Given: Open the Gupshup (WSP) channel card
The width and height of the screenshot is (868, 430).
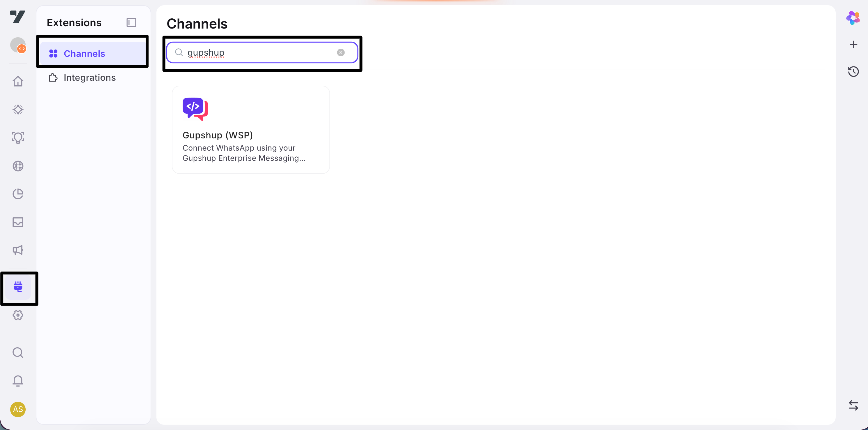Looking at the screenshot, I should pyautogui.click(x=251, y=130).
